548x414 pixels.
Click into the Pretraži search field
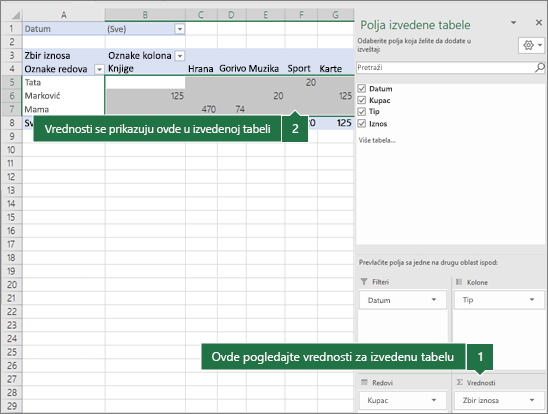pyautogui.click(x=446, y=67)
